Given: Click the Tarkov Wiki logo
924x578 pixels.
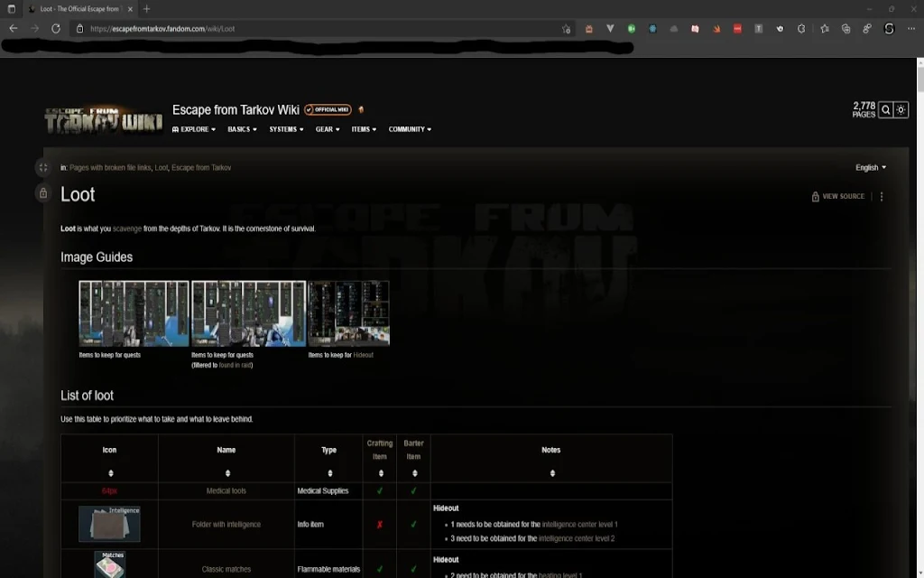Looking at the screenshot, I should point(104,120).
